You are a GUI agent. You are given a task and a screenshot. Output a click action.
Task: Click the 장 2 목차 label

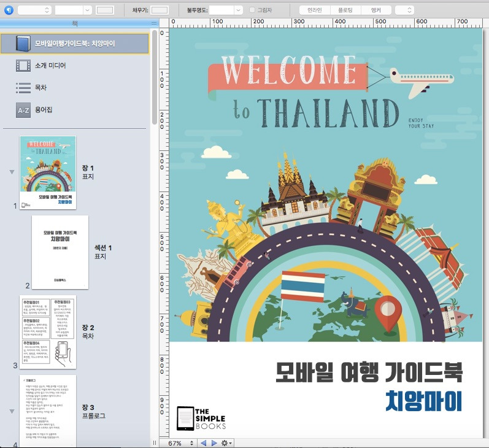click(x=88, y=332)
